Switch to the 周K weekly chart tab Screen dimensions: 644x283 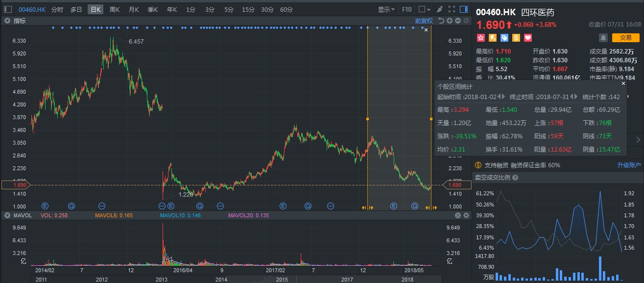[115, 9]
